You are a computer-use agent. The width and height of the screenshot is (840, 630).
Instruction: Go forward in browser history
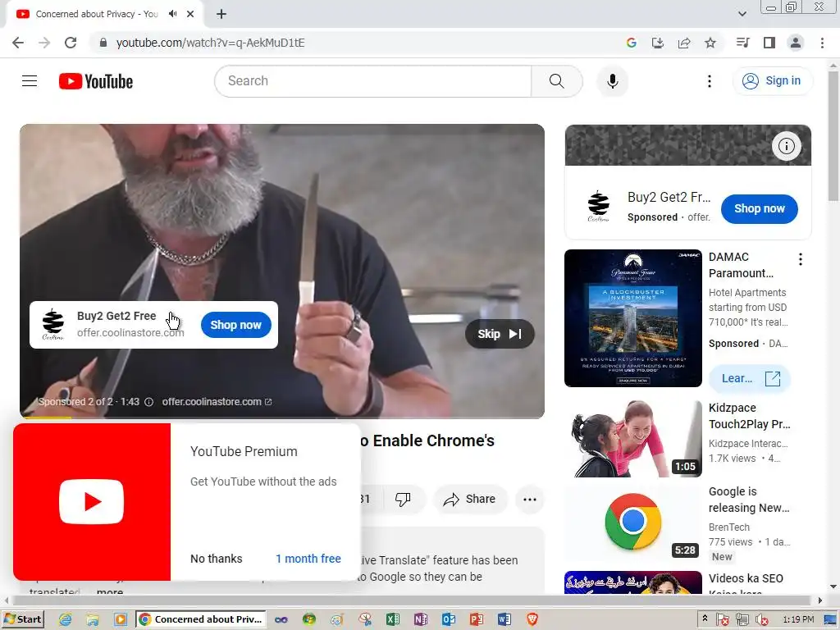tap(44, 43)
